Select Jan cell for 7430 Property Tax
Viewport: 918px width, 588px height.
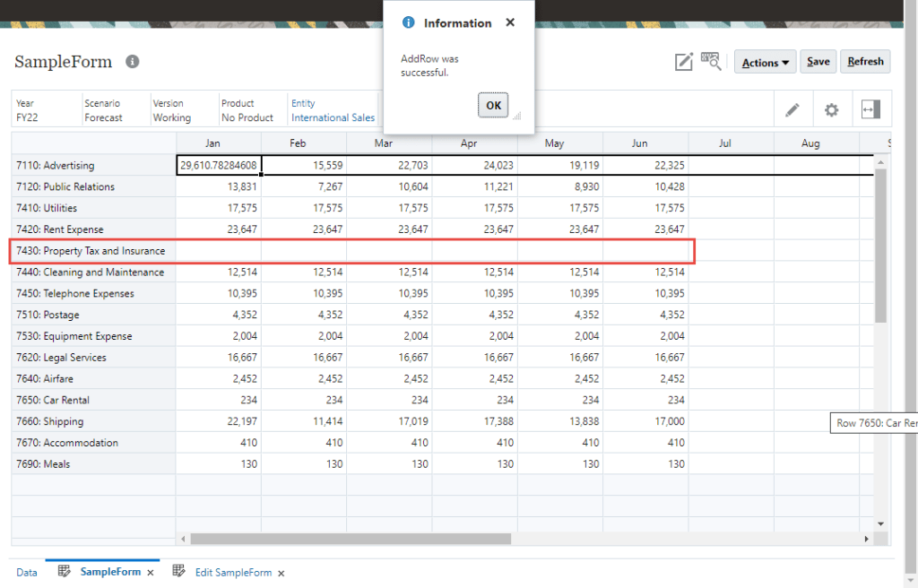click(x=219, y=251)
